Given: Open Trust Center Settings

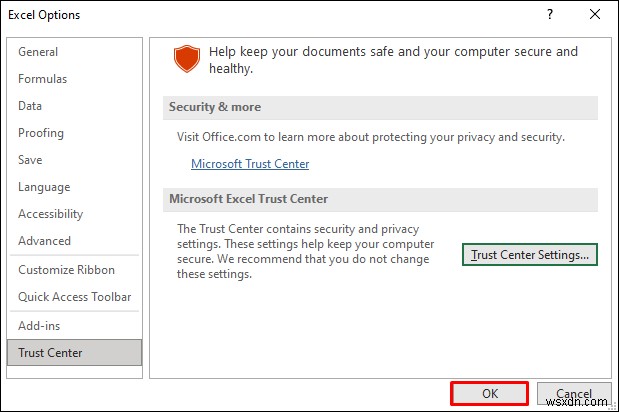Looking at the screenshot, I should tap(530, 255).
